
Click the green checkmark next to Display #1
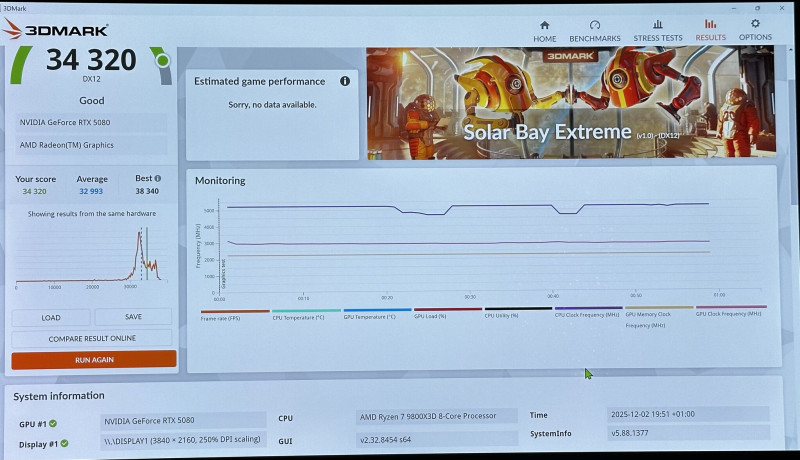click(x=64, y=443)
